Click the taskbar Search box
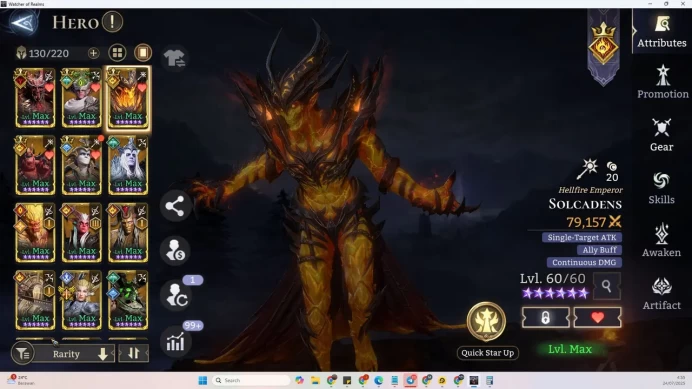 pyautogui.click(x=251, y=380)
